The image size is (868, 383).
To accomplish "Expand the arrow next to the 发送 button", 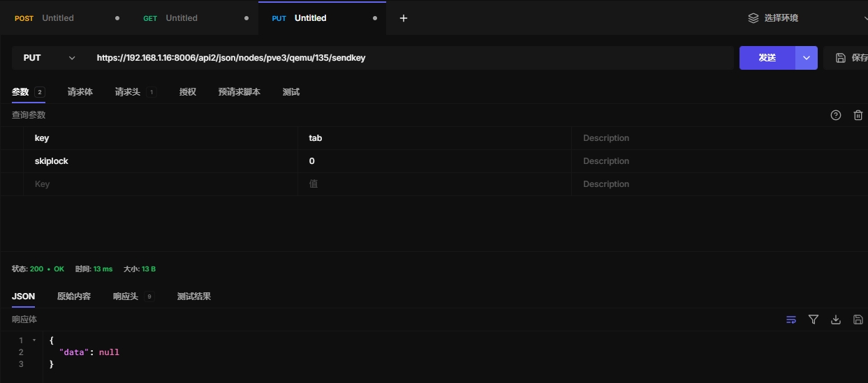I will [806, 58].
